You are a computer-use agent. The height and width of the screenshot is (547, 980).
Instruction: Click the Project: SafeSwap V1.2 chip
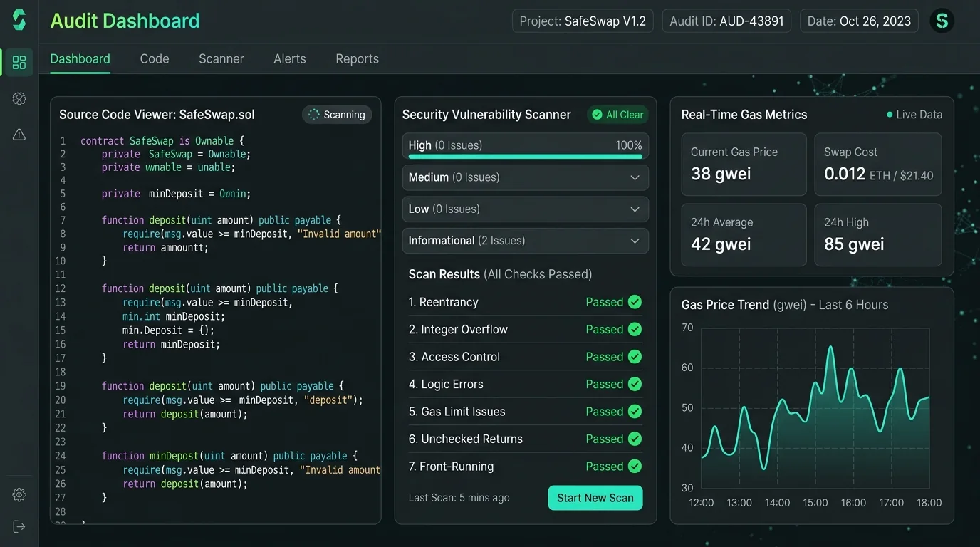tap(583, 21)
